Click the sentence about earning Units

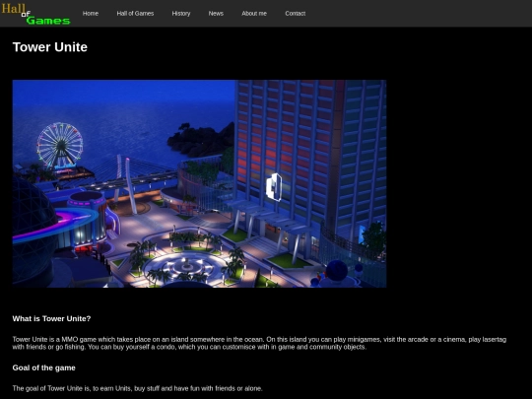pos(137,388)
